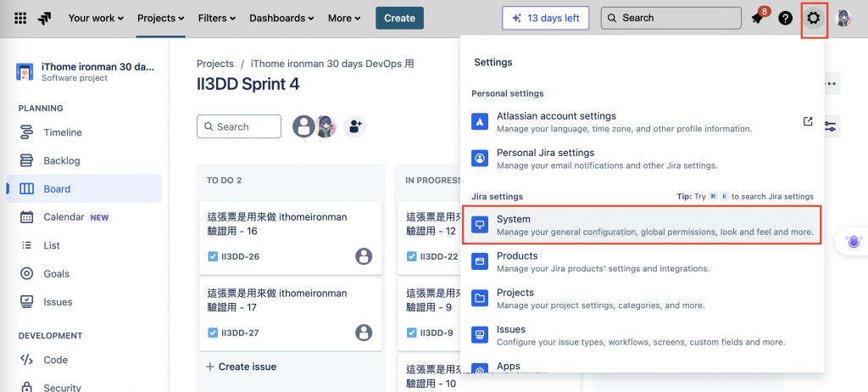Click the assignee avatar on II3DD-26 card
The height and width of the screenshot is (392, 868).
364,256
